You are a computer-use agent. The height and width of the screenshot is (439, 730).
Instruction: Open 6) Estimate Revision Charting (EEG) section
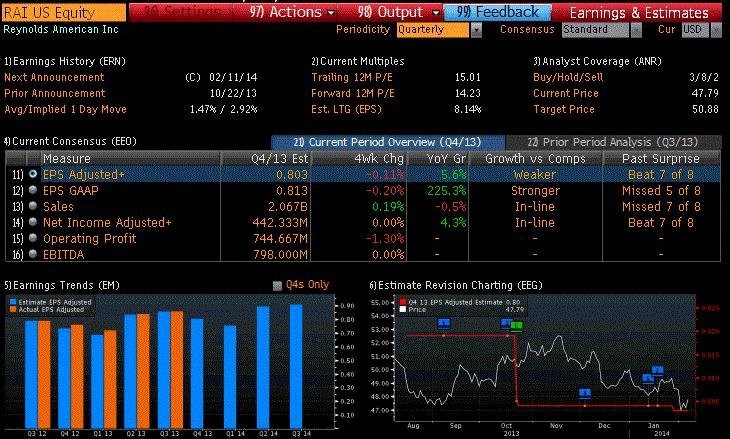[x=456, y=285]
